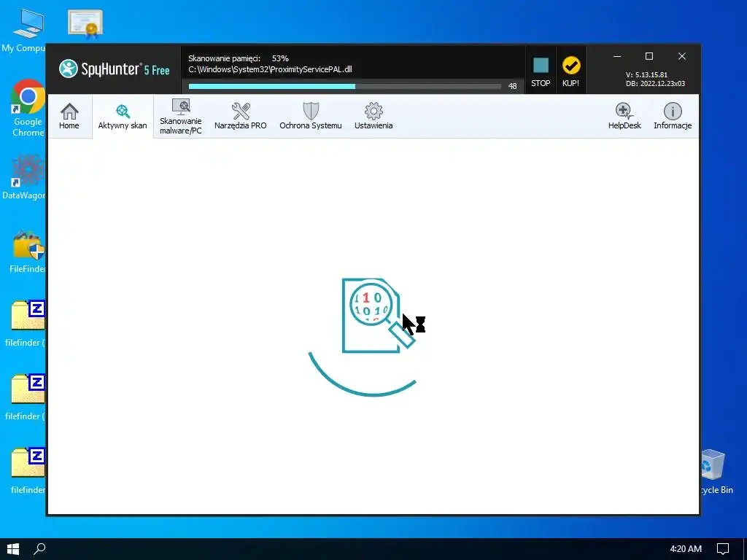Select the FileFinder installer desktop icon
The image size is (747, 560).
27,252
